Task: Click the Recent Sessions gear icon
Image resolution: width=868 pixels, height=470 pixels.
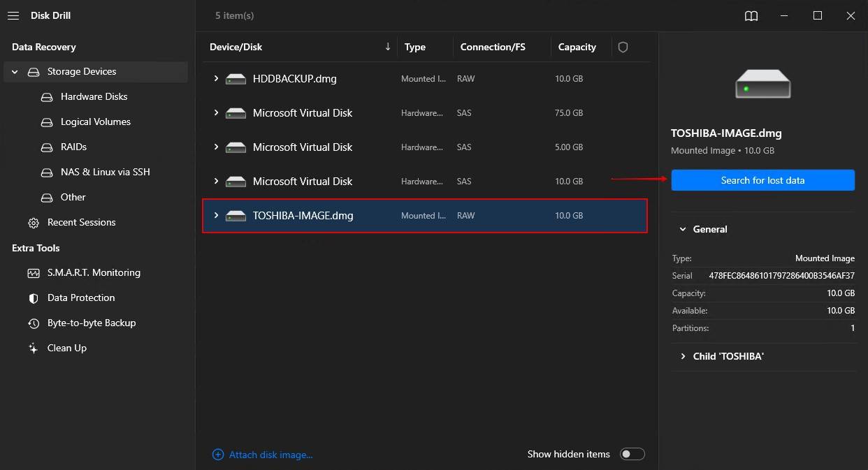Action: coord(34,223)
